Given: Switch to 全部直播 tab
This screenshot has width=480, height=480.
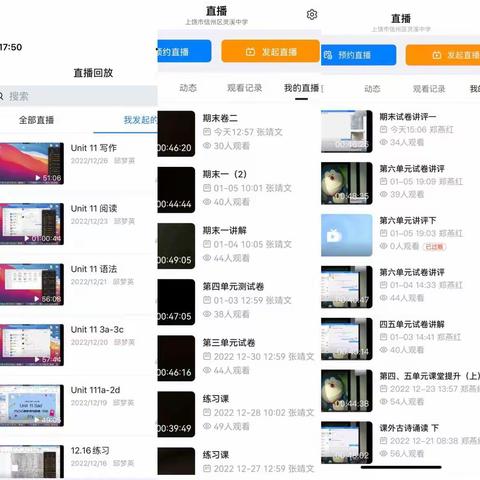Looking at the screenshot, I should [x=36, y=120].
